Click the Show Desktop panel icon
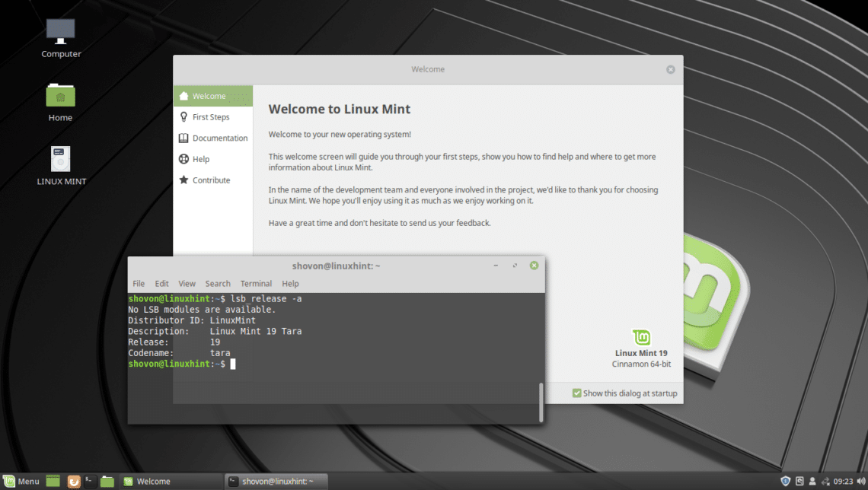Viewport: 868px width, 490px height. (53, 481)
